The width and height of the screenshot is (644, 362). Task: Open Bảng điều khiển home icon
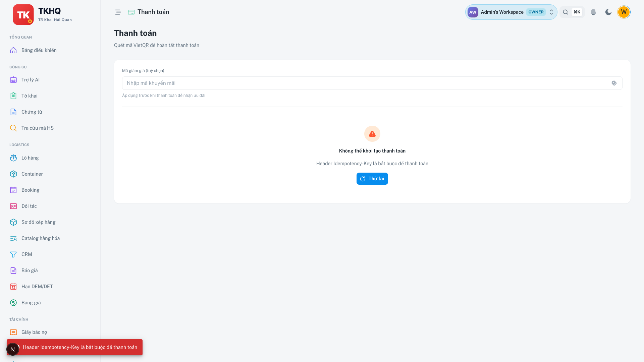(x=13, y=50)
